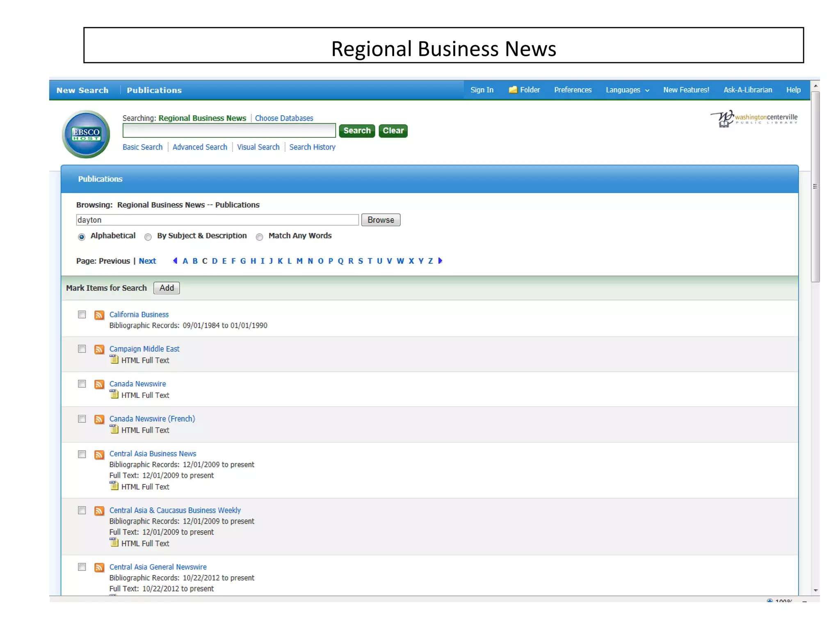Open Preferences in top bar
The image size is (840, 630).
[573, 90]
